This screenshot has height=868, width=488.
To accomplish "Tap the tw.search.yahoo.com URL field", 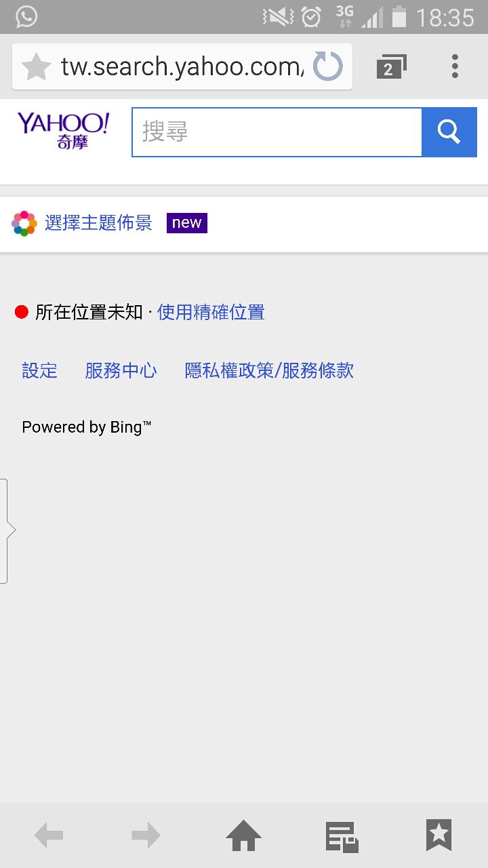I will [x=182, y=67].
